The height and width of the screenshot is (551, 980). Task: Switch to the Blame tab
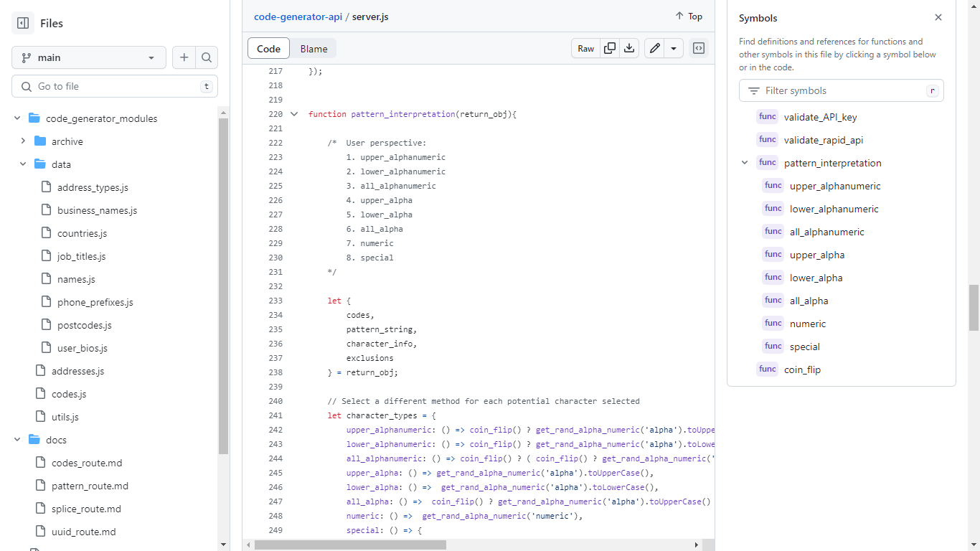click(x=314, y=49)
